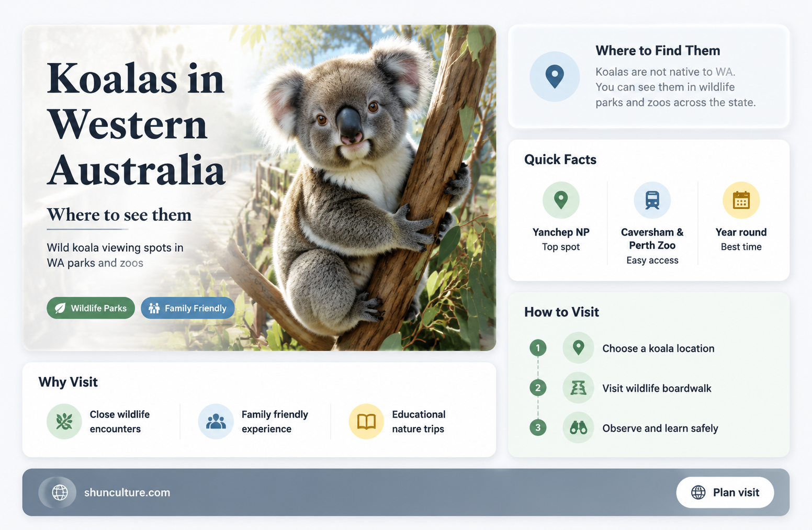The width and height of the screenshot is (812, 530).
Task: Click the leaf icon in the Wildlife Parks tag
Action: [60, 308]
